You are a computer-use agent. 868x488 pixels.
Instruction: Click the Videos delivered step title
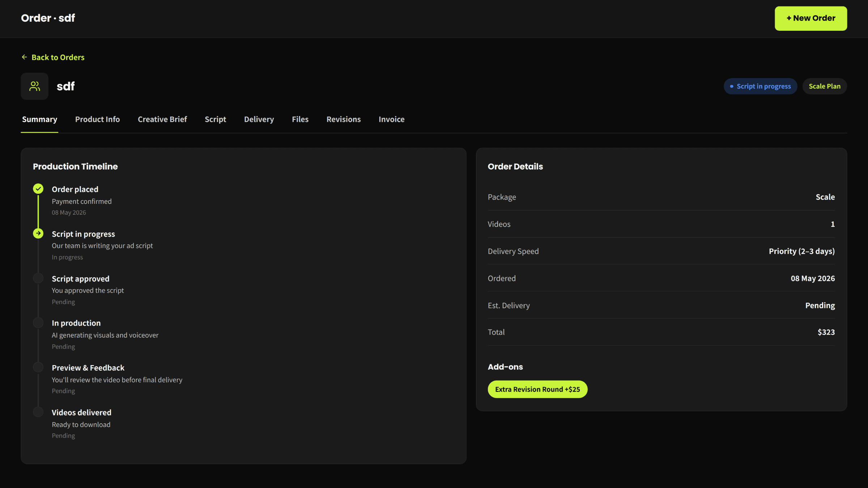point(81,412)
